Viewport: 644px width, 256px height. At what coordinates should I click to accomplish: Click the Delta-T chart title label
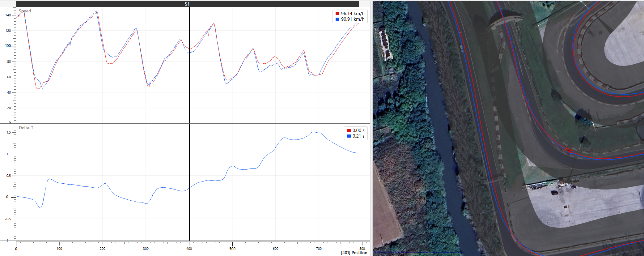click(26, 128)
